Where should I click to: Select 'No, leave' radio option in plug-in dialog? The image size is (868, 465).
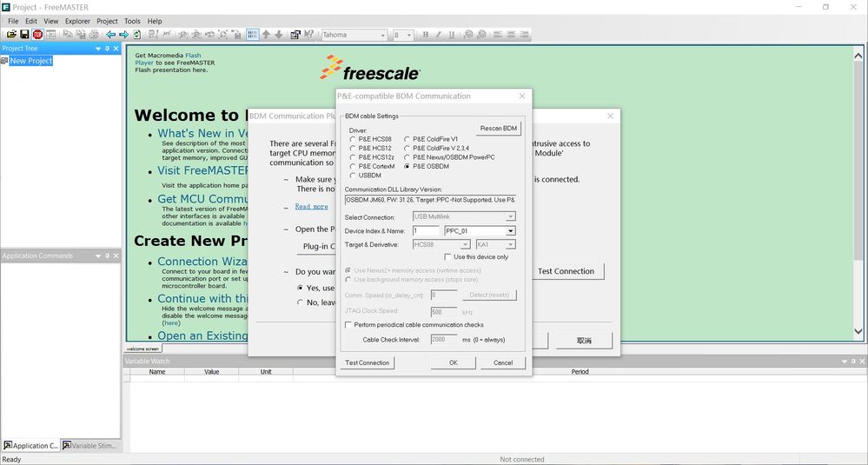pyautogui.click(x=300, y=302)
